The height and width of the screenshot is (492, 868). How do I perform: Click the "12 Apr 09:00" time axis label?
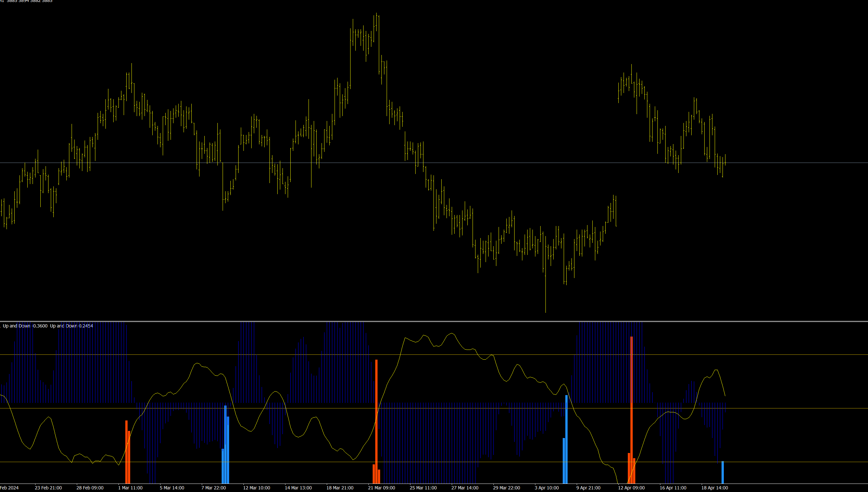[x=631, y=487]
